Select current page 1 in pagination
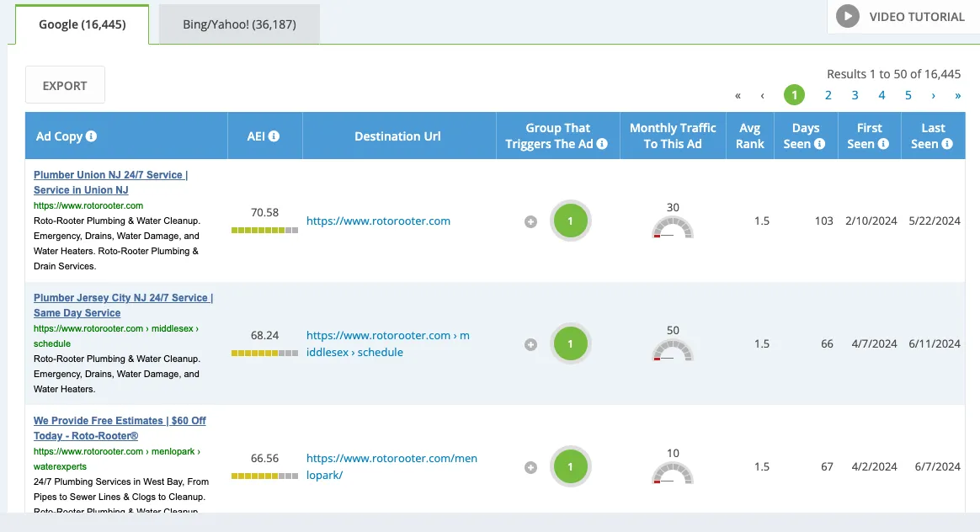This screenshot has height=532, width=980. tap(795, 95)
